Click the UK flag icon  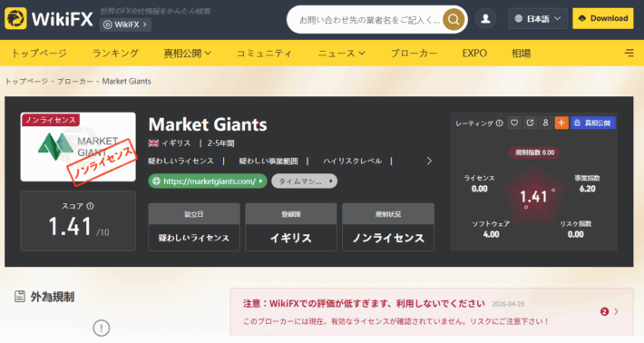coord(153,143)
